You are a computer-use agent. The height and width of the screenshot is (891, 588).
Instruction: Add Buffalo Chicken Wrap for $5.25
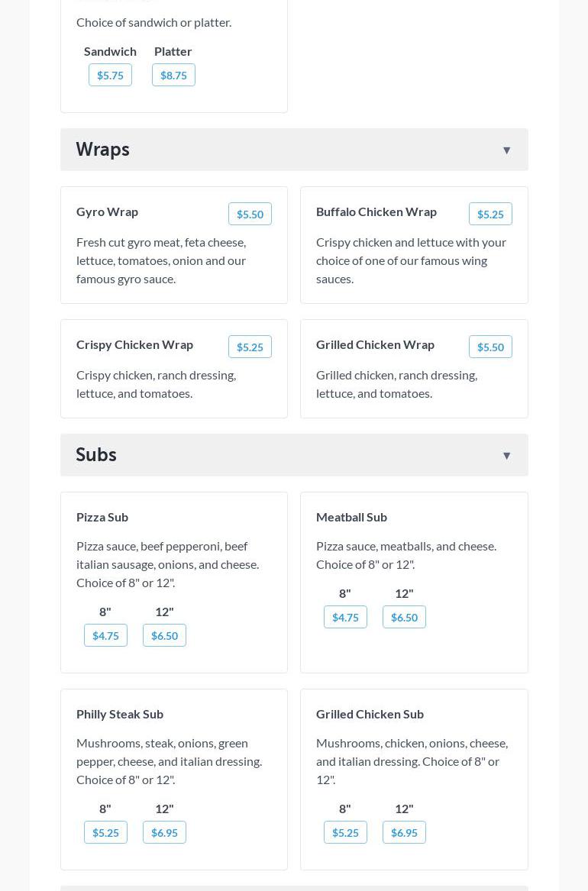pyautogui.click(x=490, y=214)
